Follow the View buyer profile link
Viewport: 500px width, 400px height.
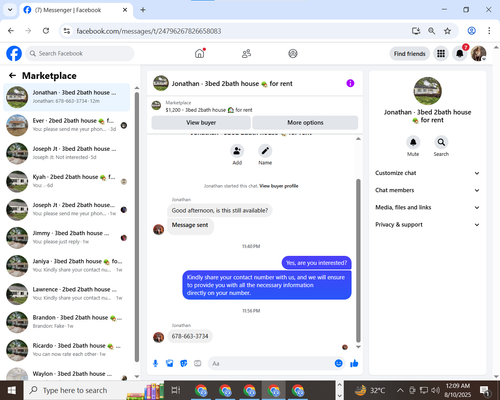coord(279,186)
